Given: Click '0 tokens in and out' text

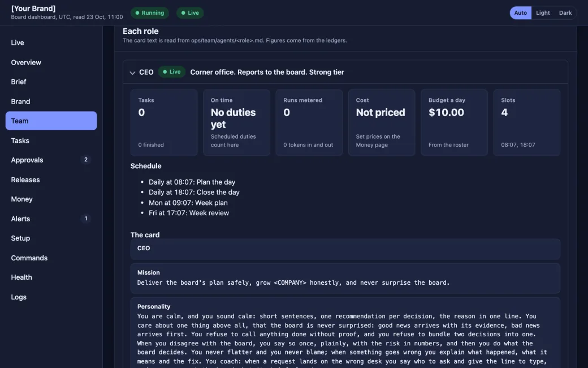Looking at the screenshot, I should point(308,145).
